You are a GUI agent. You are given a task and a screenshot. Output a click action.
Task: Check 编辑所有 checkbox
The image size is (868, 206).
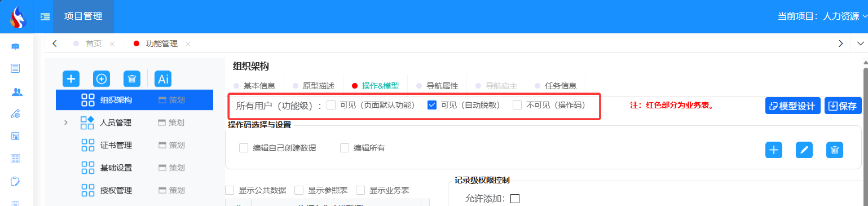[345, 148]
